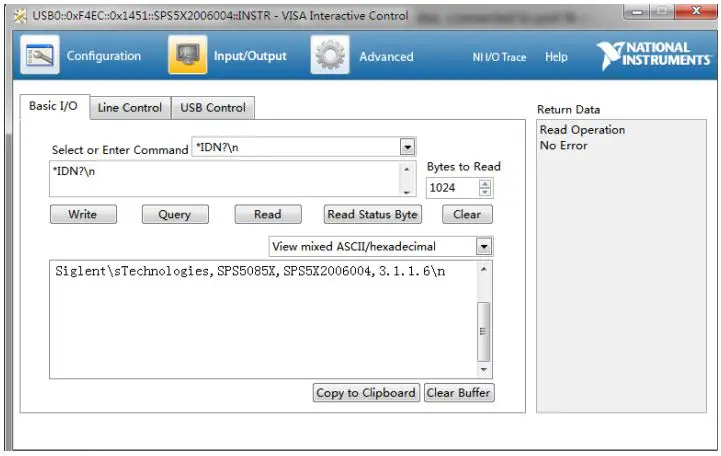721x456 pixels.
Task: Expand the Select or Enter Command dropdown arrow
Action: [x=407, y=147]
